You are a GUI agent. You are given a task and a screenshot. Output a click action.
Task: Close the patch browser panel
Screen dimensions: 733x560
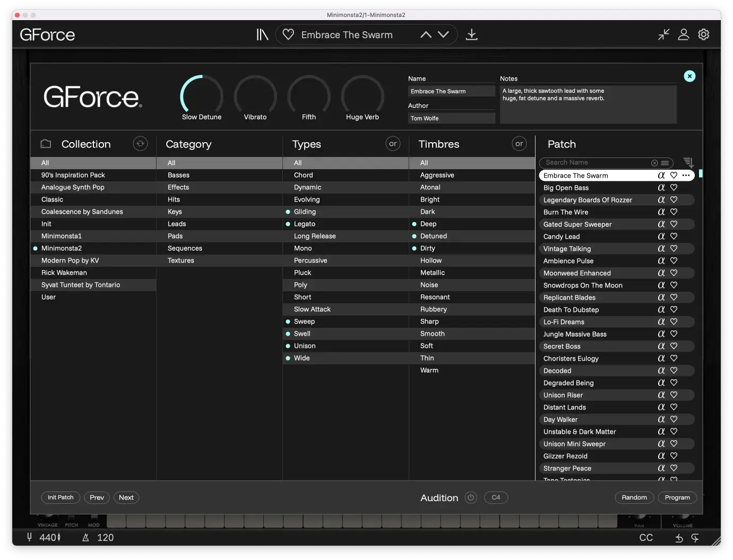[x=689, y=76]
